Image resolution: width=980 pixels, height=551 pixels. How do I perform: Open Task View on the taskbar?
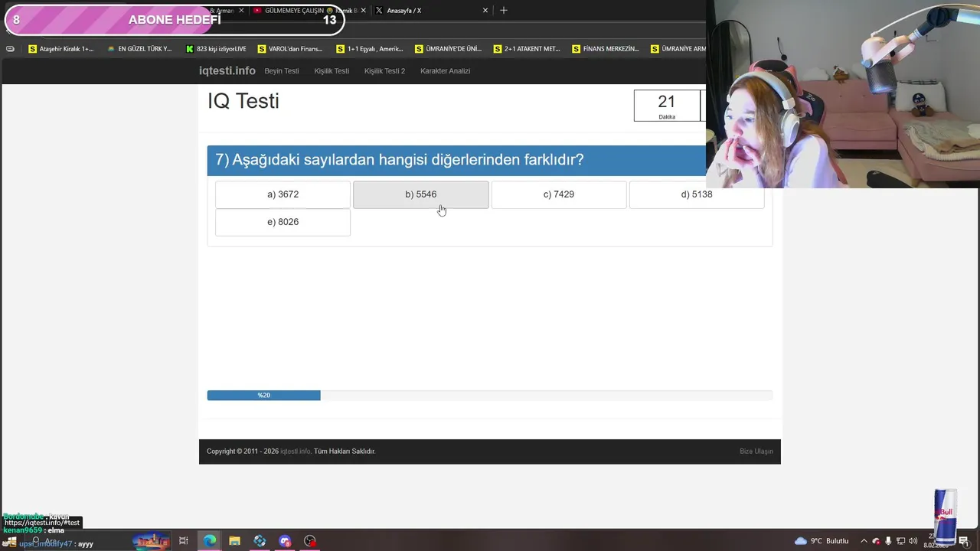point(184,541)
